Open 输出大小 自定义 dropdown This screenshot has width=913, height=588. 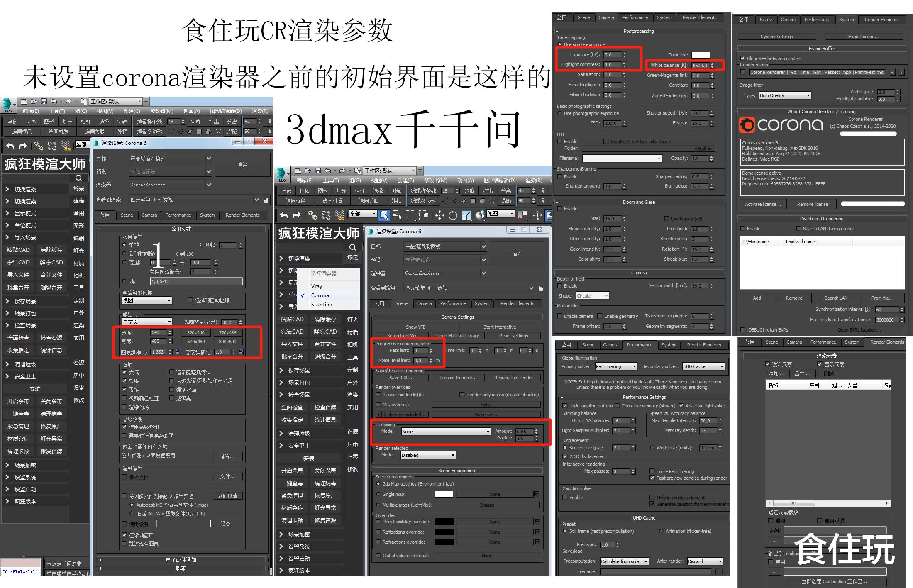tap(147, 322)
